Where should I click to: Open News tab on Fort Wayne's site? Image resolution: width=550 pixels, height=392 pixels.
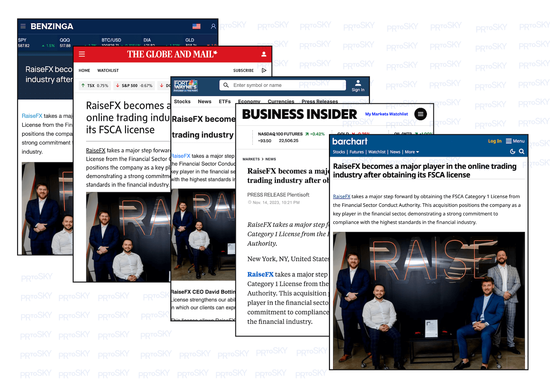click(205, 101)
